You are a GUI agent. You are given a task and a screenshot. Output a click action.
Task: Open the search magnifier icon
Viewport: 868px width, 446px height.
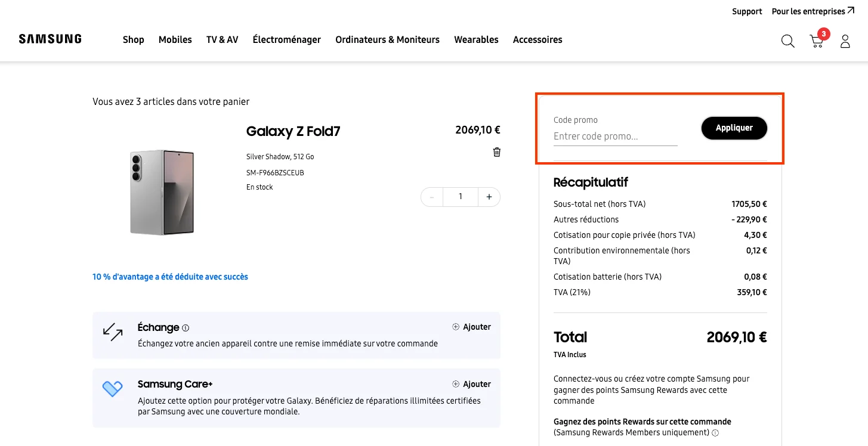tap(787, 41)
